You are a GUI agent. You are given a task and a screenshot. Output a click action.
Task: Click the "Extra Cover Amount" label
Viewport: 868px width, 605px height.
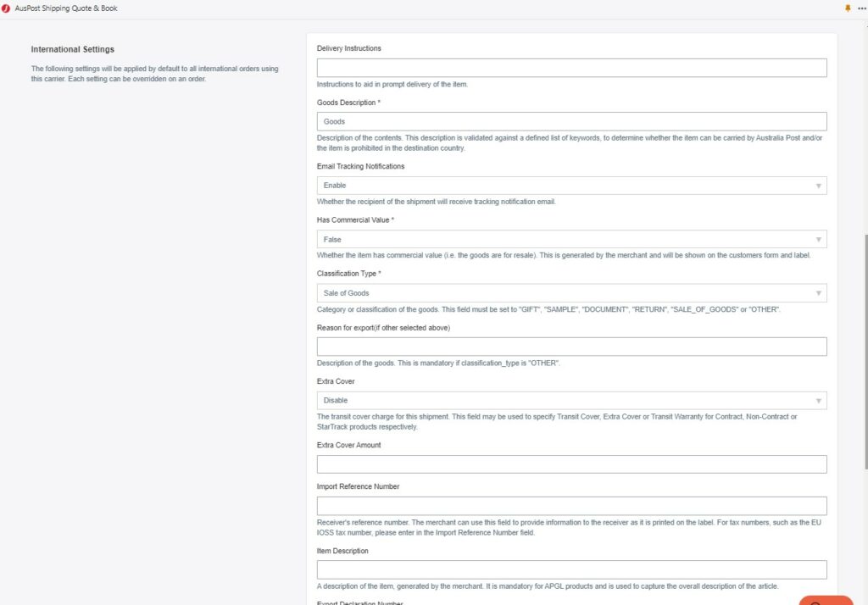(348, 445)
